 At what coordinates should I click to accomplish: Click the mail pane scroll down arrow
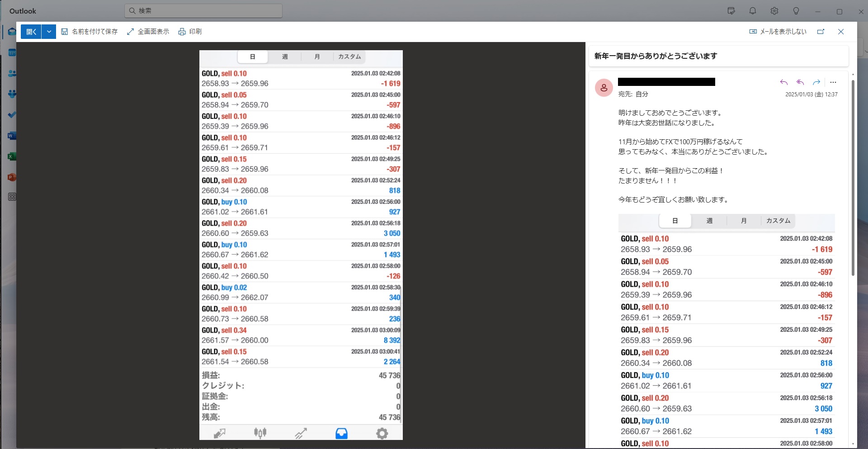click(853, 444)
